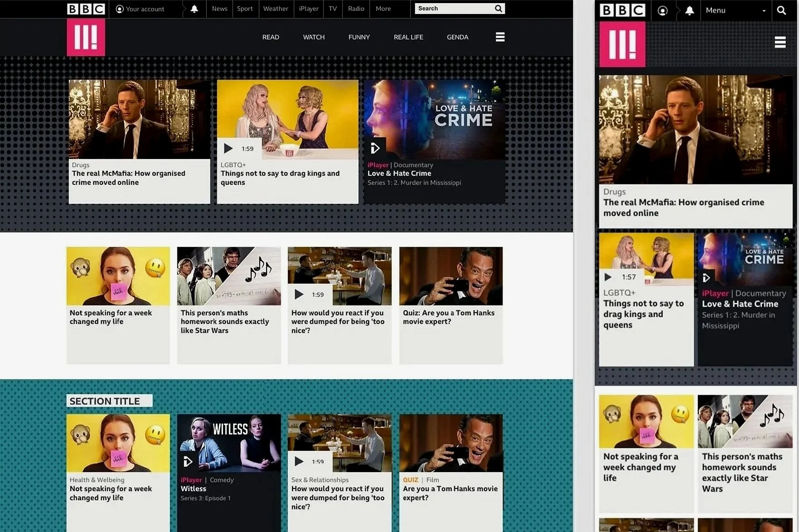Open the mobile hamburger menu below header

point(780,42)
